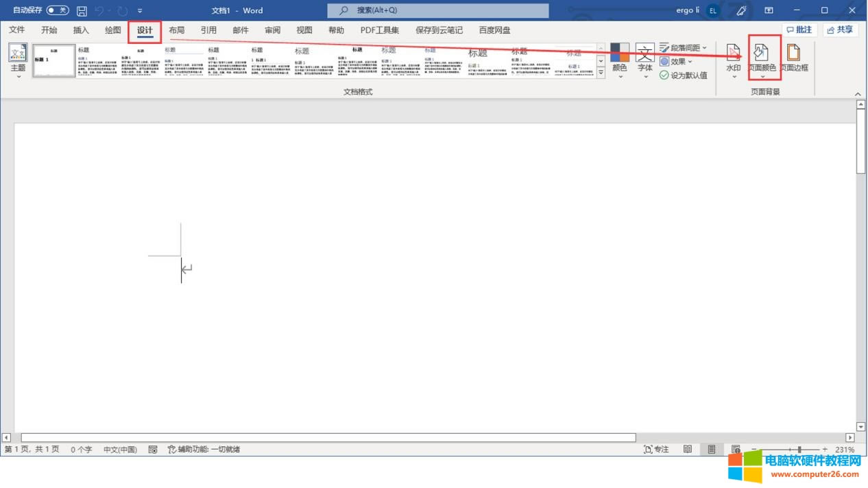Open the Insert (插入) tab
The image size is (868, 488).
(x=81, y=30)
